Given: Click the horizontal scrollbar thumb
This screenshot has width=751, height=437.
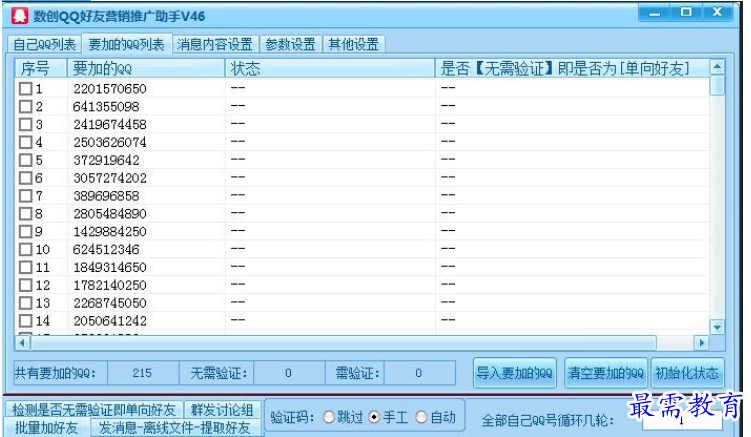Looking at the screenshot, I should (x=343, y=343).
